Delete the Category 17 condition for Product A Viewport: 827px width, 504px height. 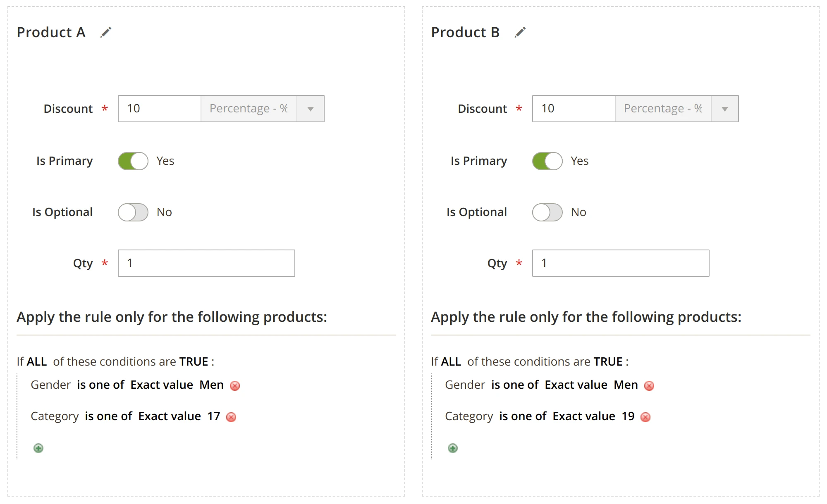coord(232,417)
